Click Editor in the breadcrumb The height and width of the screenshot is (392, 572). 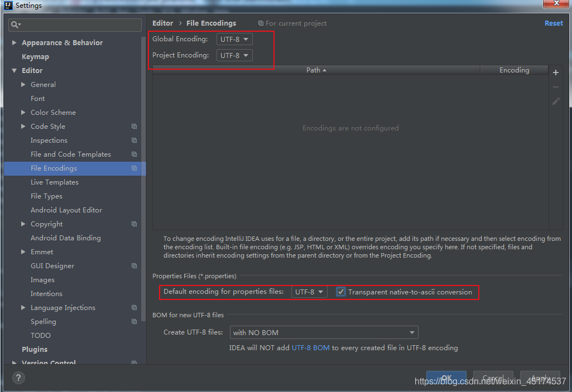163,23
